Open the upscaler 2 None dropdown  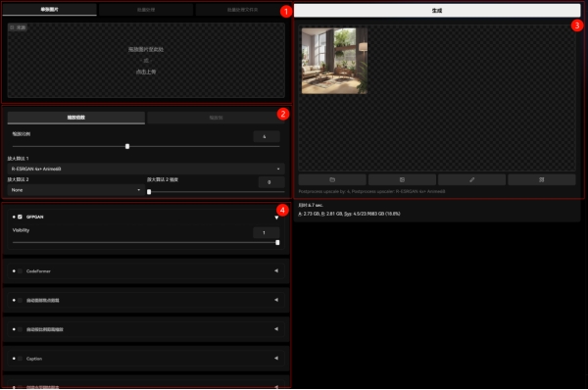pos(75,190)
